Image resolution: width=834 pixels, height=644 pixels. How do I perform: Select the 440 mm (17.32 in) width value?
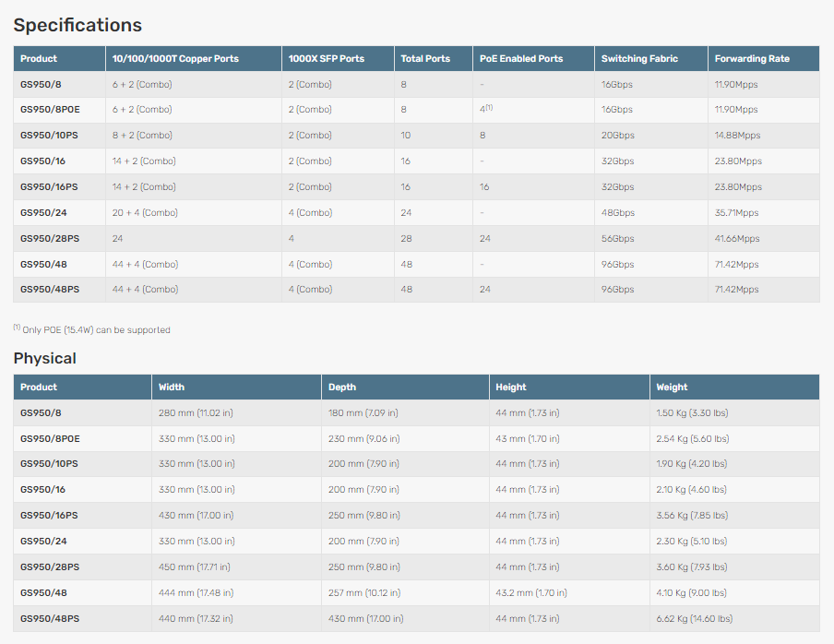[196, 618]
